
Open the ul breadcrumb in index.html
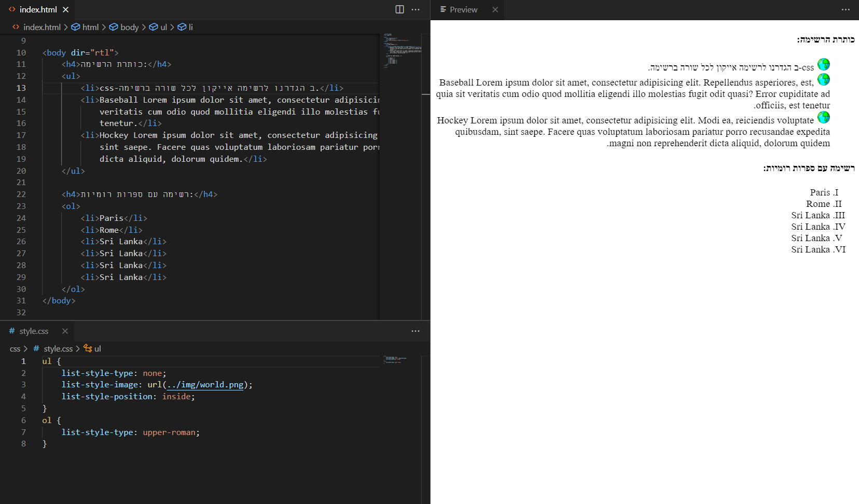pos(163,27)
